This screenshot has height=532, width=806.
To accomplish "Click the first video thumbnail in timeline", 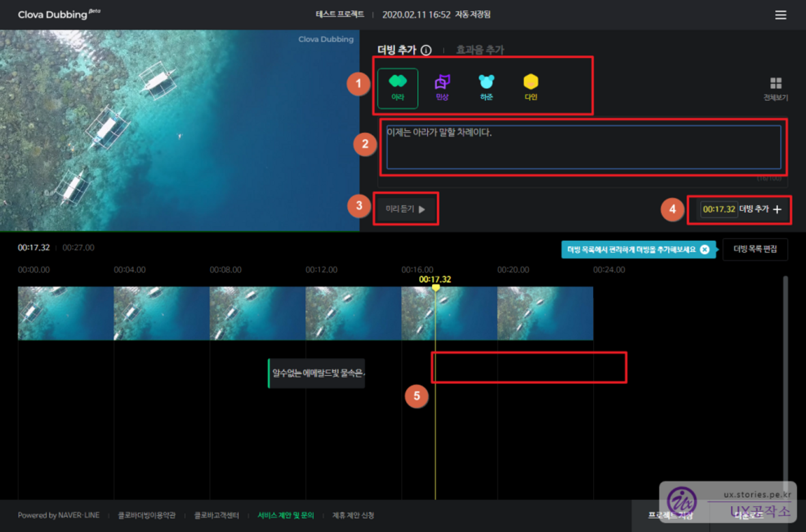I will coord(66,313).
